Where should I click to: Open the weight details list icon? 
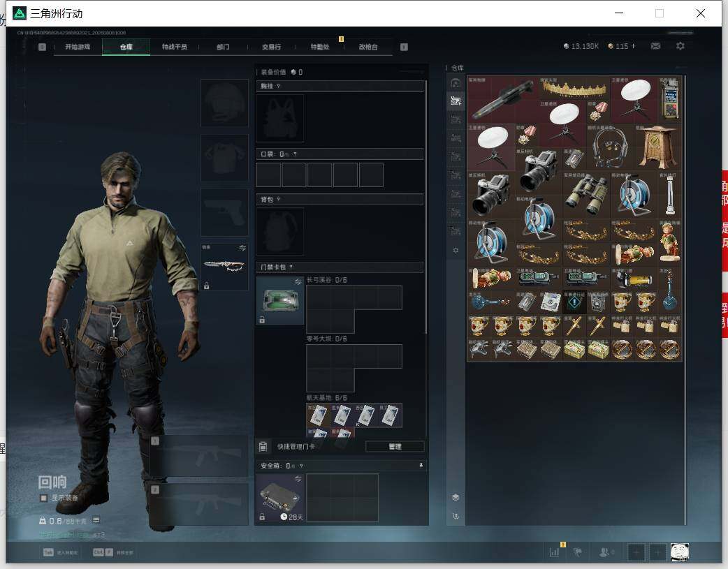coord(96,520)
